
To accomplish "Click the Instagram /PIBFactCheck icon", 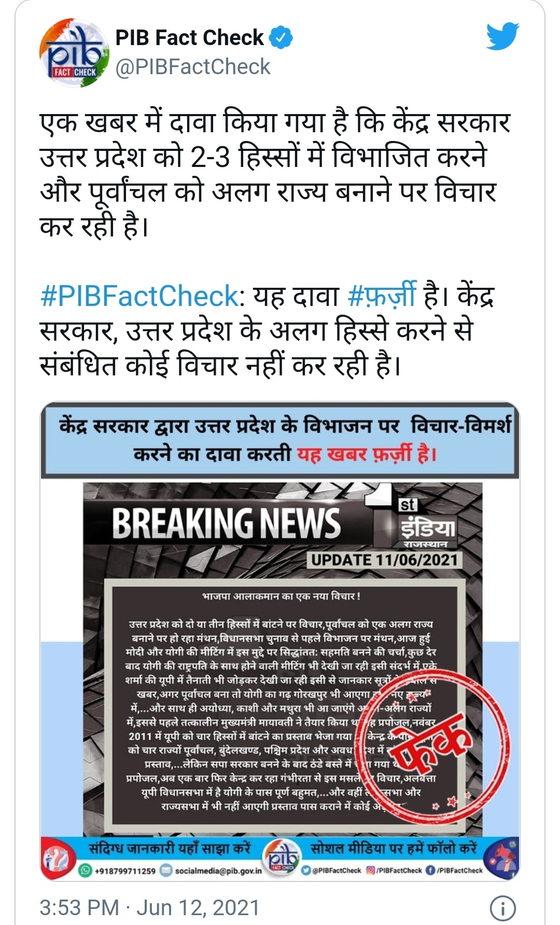I will [370, 871].
